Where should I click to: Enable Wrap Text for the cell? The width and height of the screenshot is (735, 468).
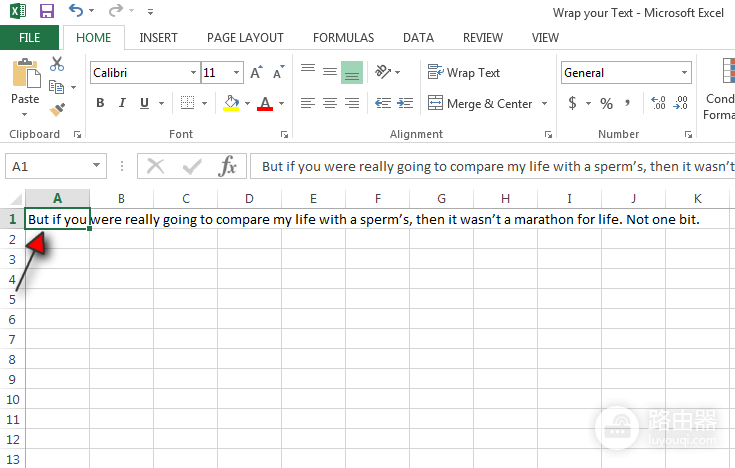(x=464, y=73)
